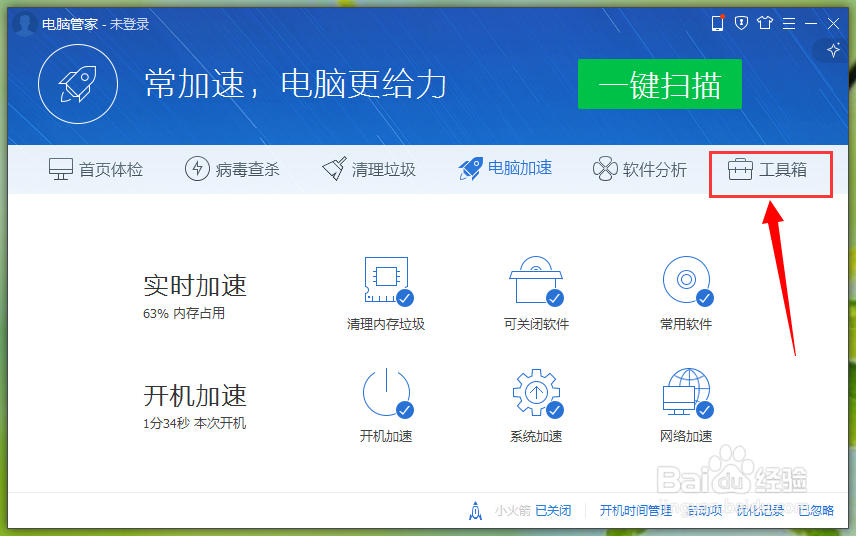Click the shield icon in title bar

(x=741, y=23)
